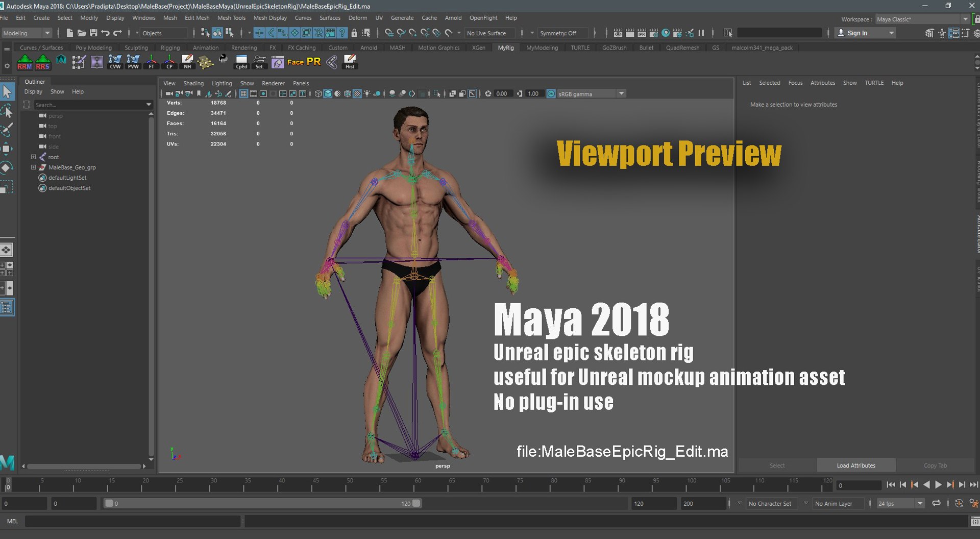
Task: Create a new scene with the New icon
Action: 69,33
